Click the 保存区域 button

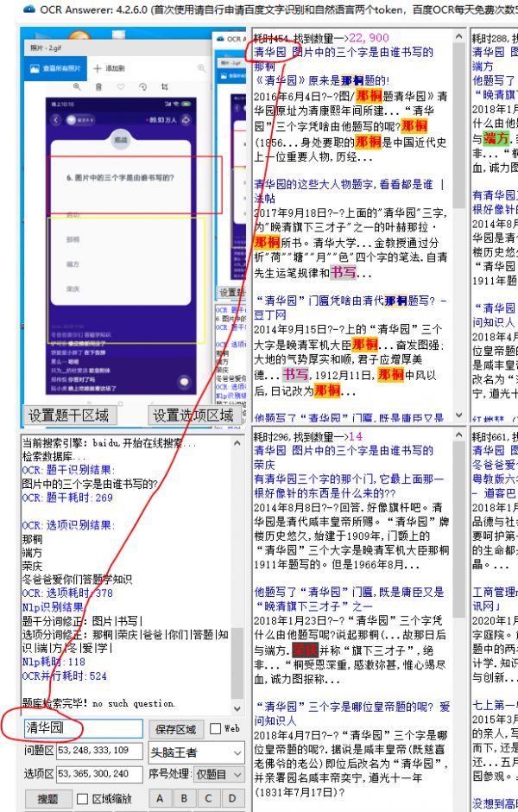tap(175, 729)
